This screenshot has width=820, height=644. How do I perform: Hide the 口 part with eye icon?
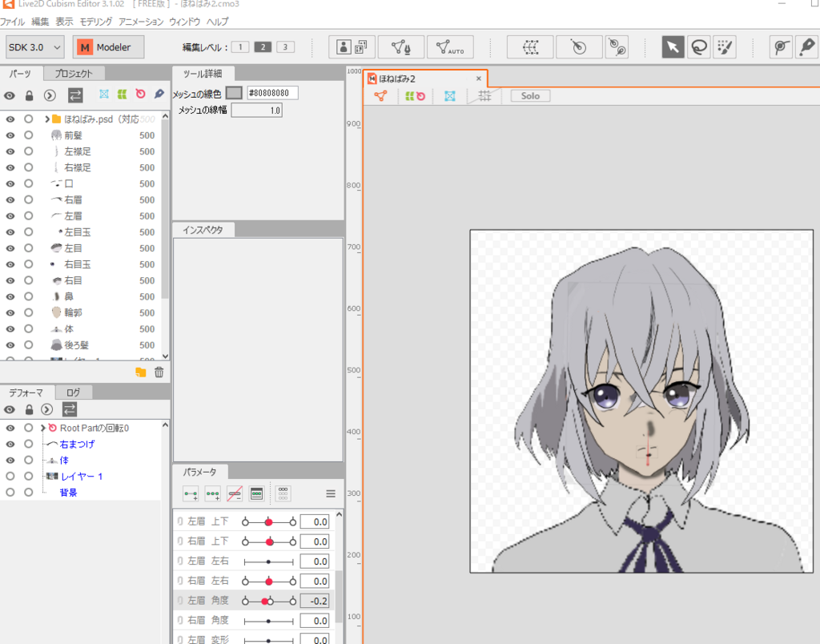tap(10, 183)
